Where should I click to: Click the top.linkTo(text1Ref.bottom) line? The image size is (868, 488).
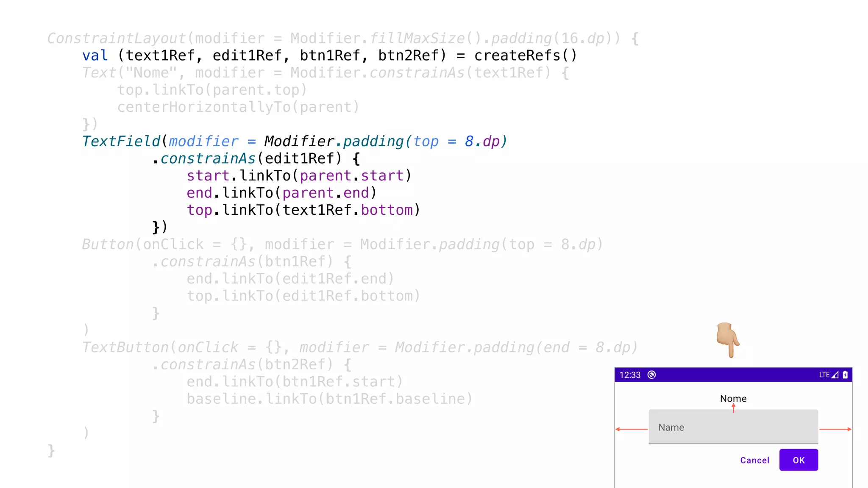303,210
